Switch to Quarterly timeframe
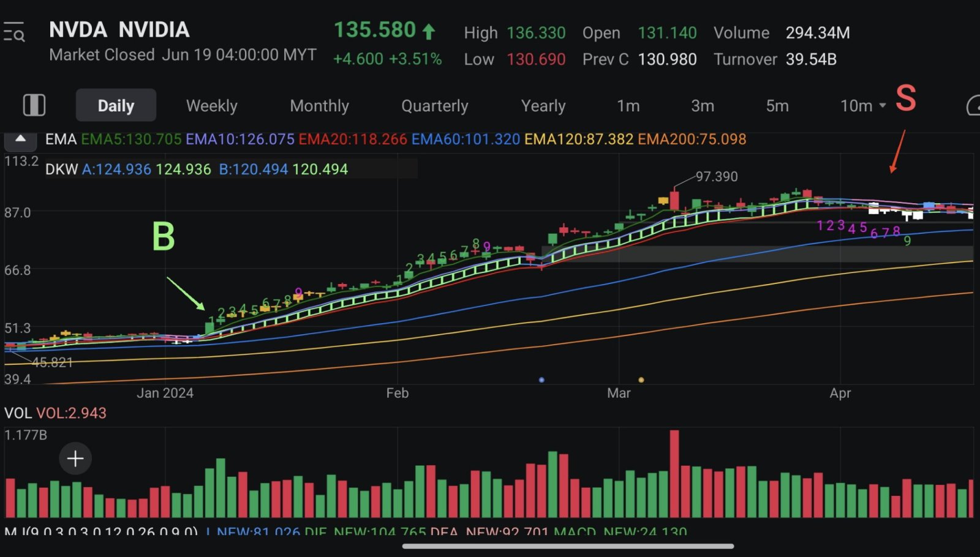Image resolution: width=980 pixels, height=557 pixels. [434, 106]
